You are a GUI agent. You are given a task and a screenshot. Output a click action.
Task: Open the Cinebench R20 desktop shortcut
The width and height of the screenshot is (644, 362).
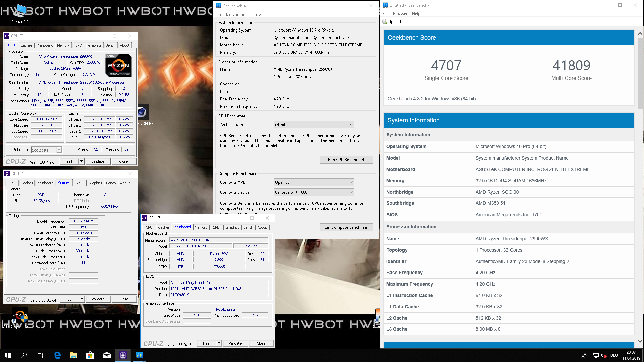pos(143,115)
